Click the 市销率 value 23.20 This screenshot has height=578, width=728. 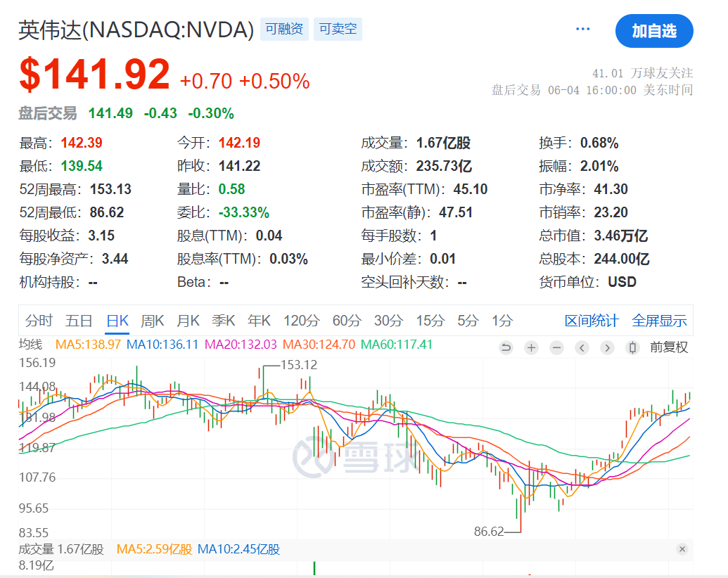[611, 212]
